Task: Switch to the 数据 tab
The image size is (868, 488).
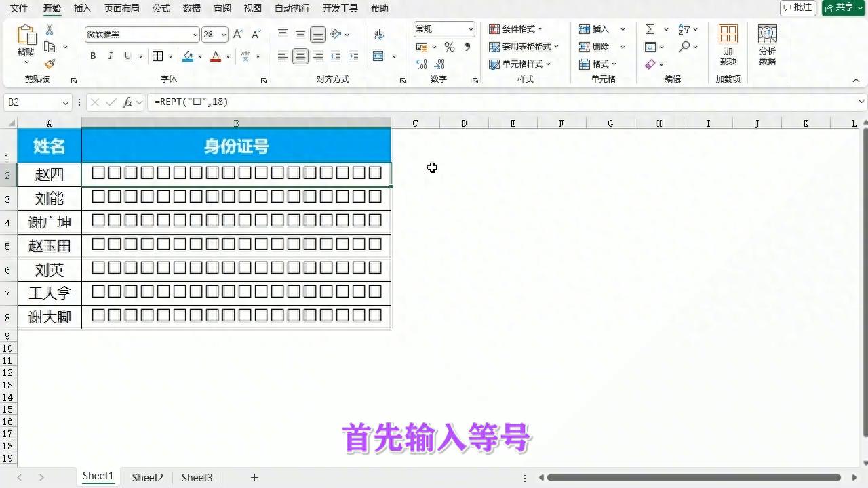Action: [x=192, y=8]
